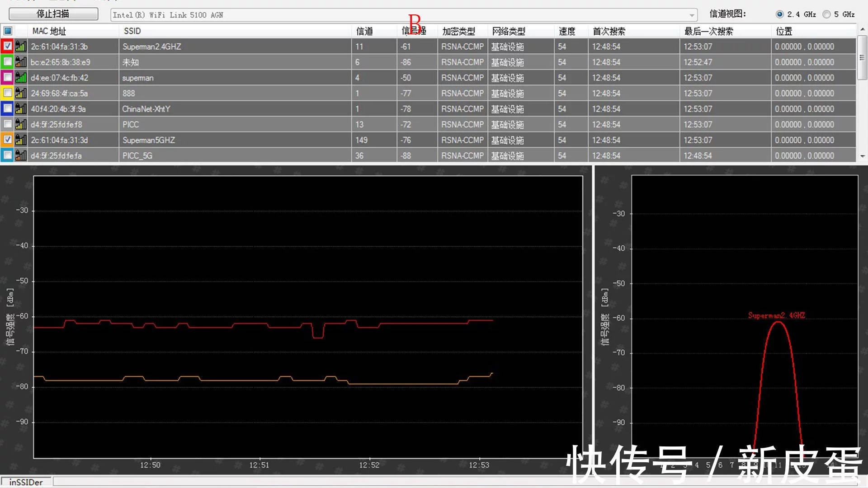Image resolution: width=868 pixels, height=488 pixels.
Task: Click the table scrollbar up arrow
Action: [x=862, y=29]
